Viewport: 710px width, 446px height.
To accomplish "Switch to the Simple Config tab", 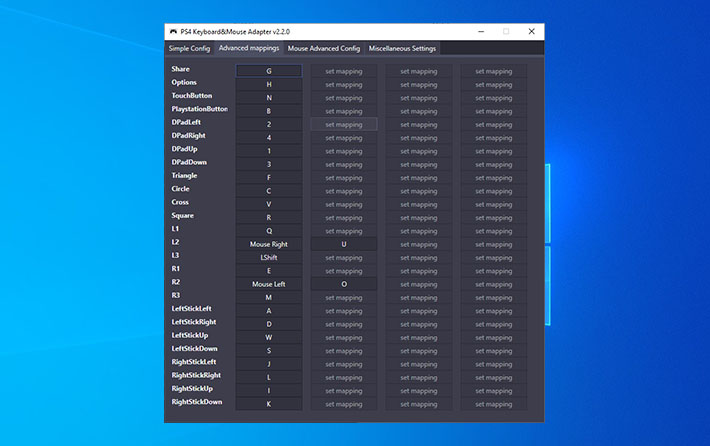I will (189, 48).
